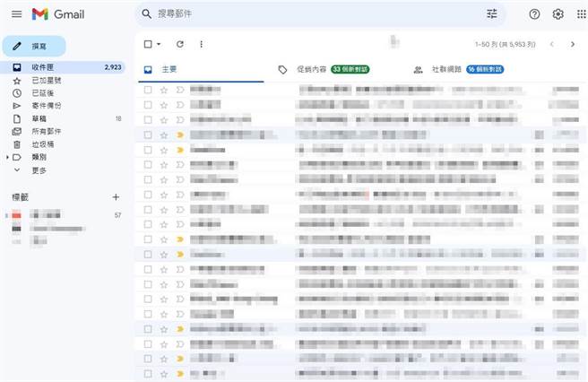Open the 已加星號 starred folder

[x=63, y=81]
